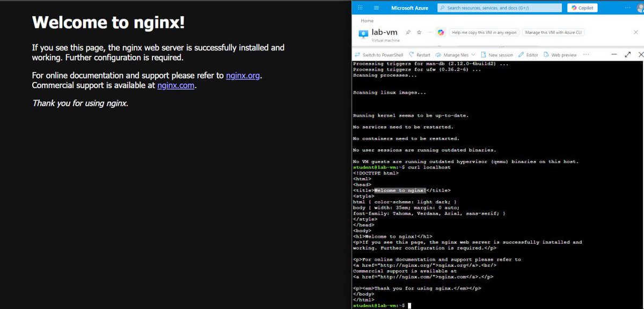
Task: Click 'No services need to be restarted.' line
Action: pos(403,127)
